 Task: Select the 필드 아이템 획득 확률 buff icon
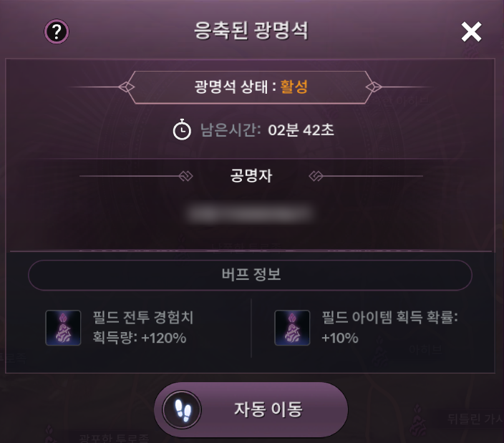292,328
